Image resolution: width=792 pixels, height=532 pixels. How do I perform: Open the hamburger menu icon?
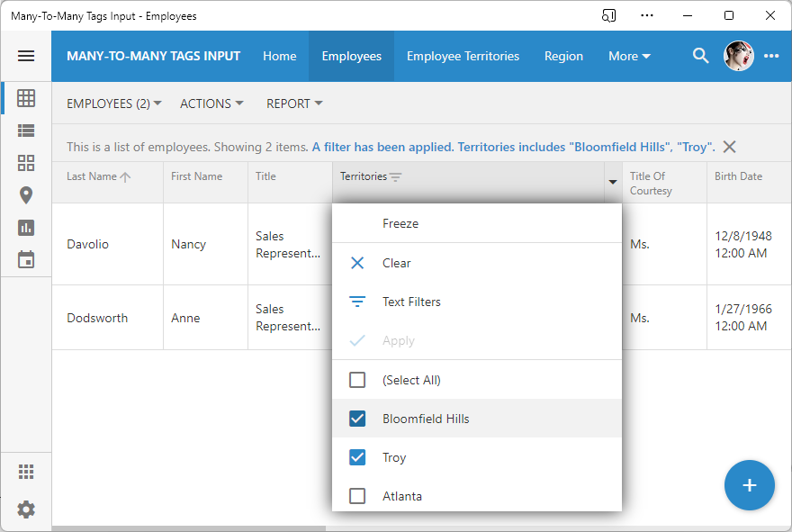coord(25,55)
